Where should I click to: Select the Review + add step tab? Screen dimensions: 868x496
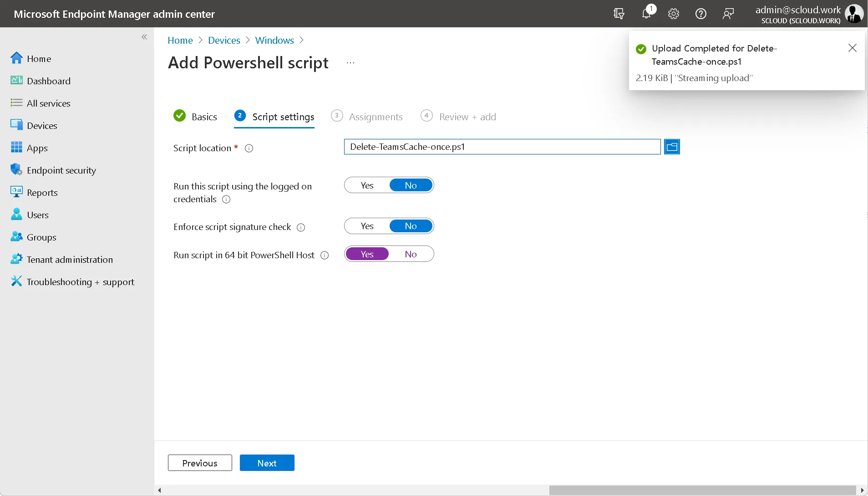(x=458, y=117)
